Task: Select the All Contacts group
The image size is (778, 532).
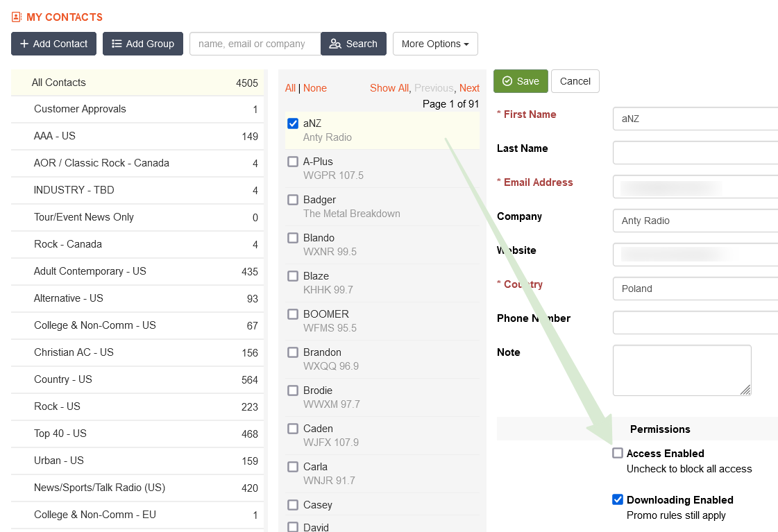Action: (x=137, y=83)
